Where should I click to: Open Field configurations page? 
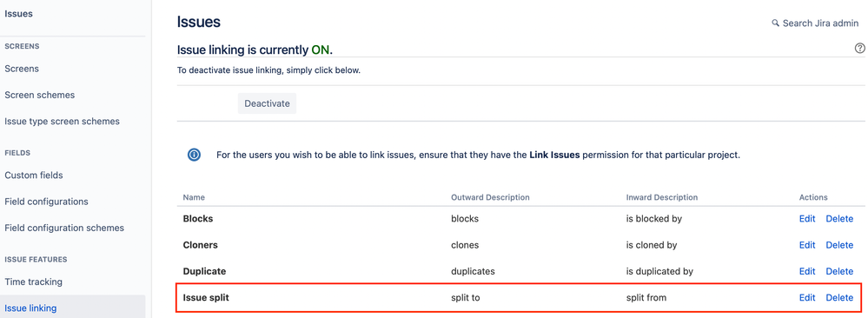point(47,201)
